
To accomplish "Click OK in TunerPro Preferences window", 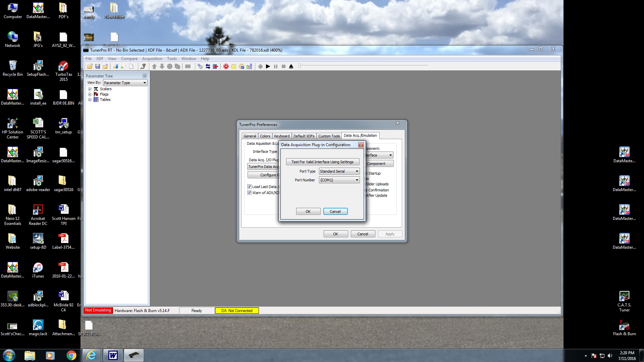I will (336, 234).
